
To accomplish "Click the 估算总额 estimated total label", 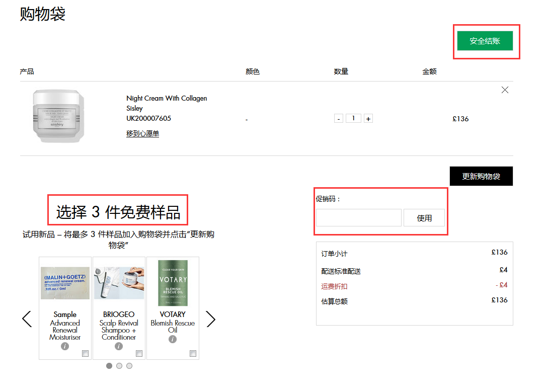I will (x=334, y=301).
